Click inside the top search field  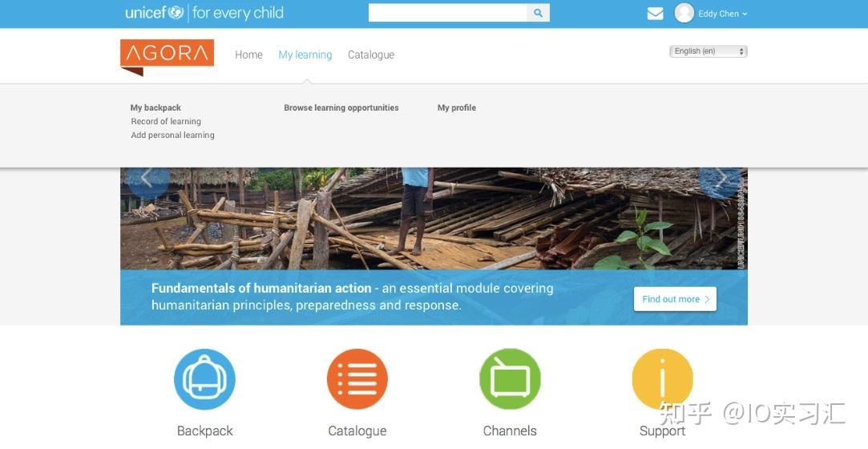click(448, 13)
